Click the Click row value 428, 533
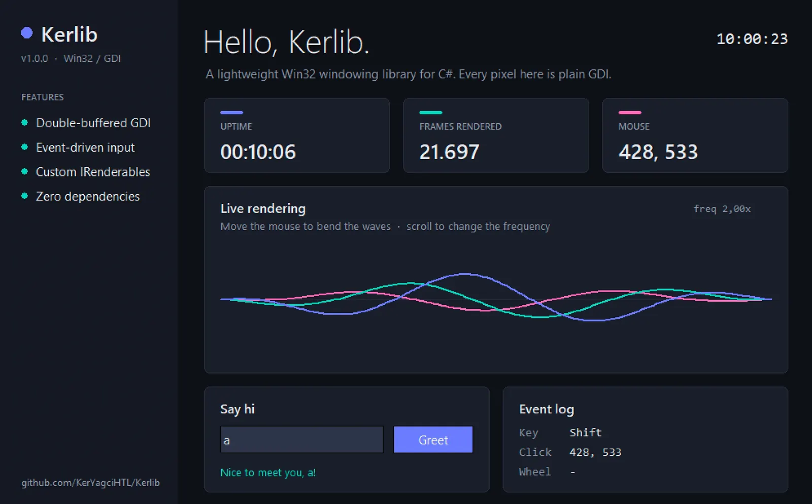 tap(595, 452)
